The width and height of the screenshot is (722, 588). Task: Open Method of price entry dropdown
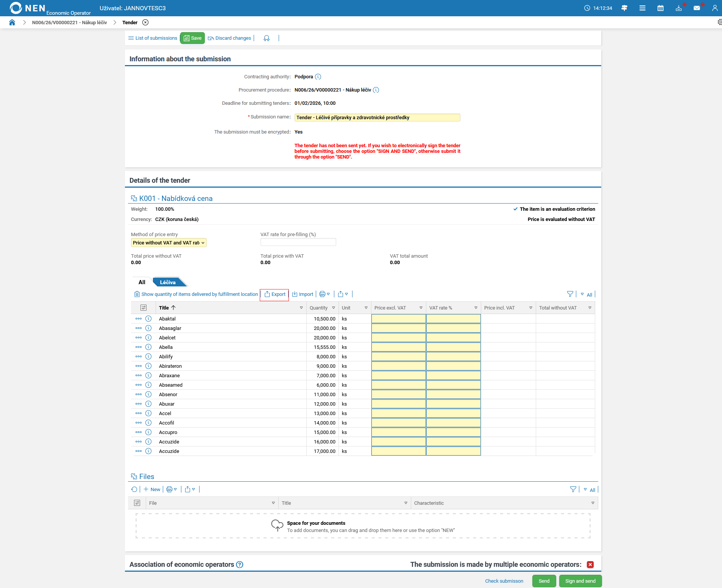[168, 243]
